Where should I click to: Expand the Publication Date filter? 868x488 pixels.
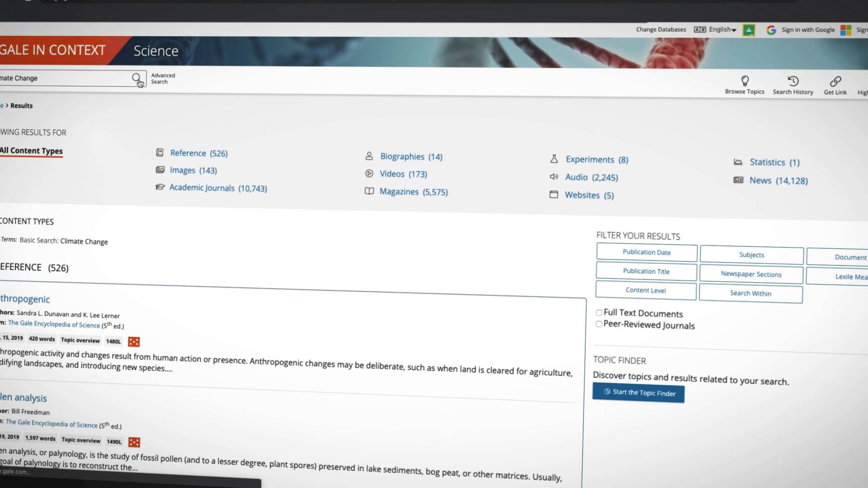(646, 252)
